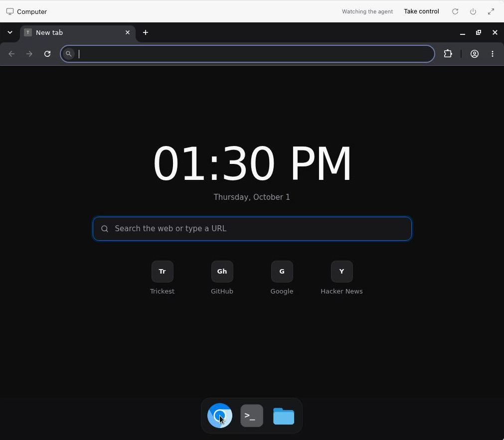Click the browser back arrow
504x440 pixels.
(11, 54)
